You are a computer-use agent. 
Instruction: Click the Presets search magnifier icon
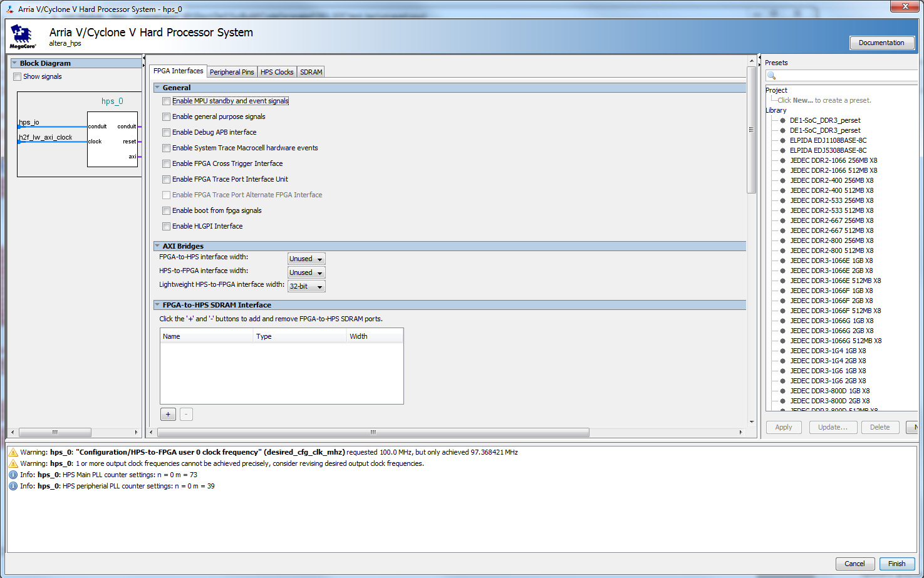pyautogui.click(x=772, y=76)
